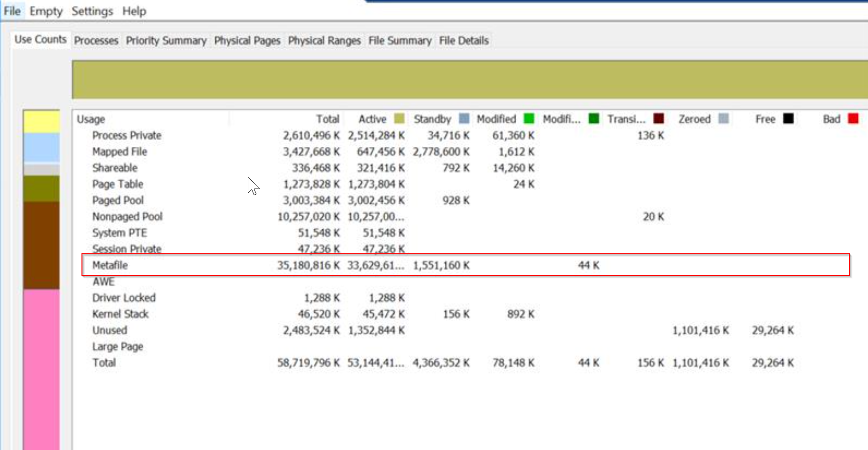This screenshot has width=868, height=450.
Task: Click the Active olive color swatch
Action: pyautogui.click(x=399, y=118)
